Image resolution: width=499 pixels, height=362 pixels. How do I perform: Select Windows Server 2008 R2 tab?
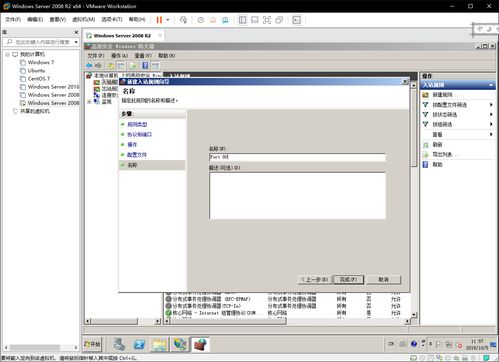122,36
